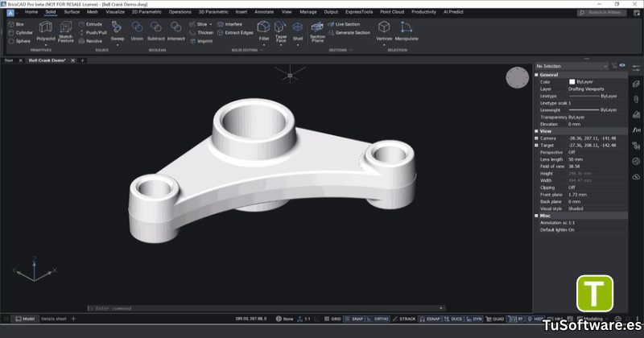Switch to the Start document tab
Screen dimensions: 644x338
point(9,60)
